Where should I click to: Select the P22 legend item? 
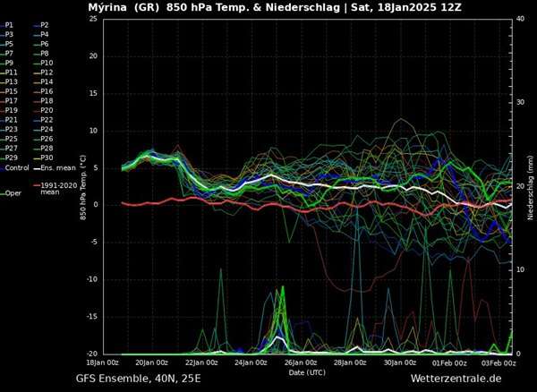pos(47,120)
